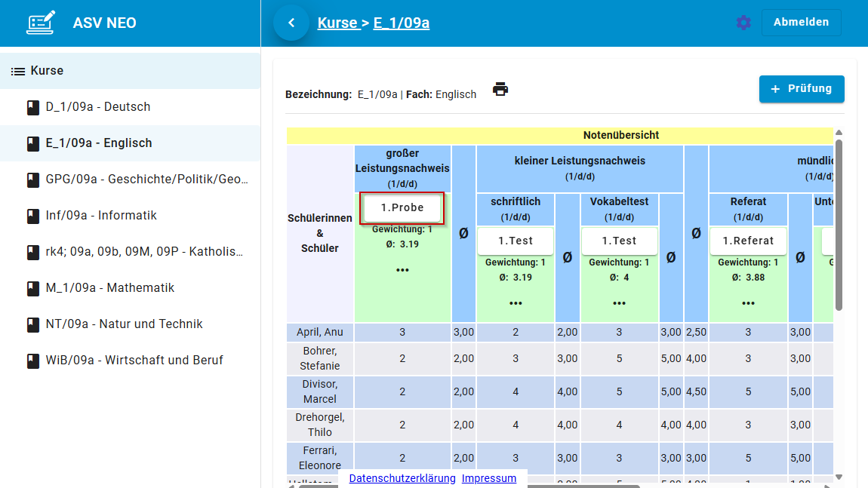Click the book icon beside D_1/09a - Deutsch
Image resolution: width=868 pixels, height=488 pixels.
click(32, 107)
